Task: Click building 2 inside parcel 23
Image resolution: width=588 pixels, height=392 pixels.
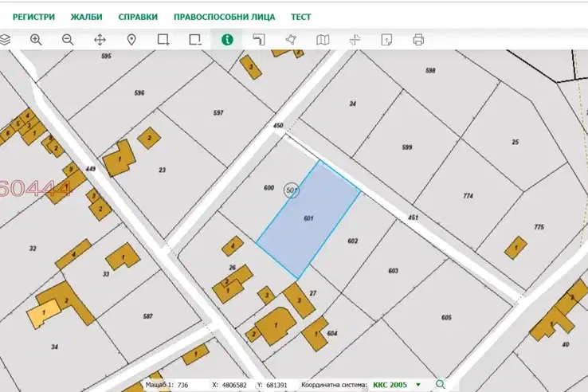Action: pos(149,138)
